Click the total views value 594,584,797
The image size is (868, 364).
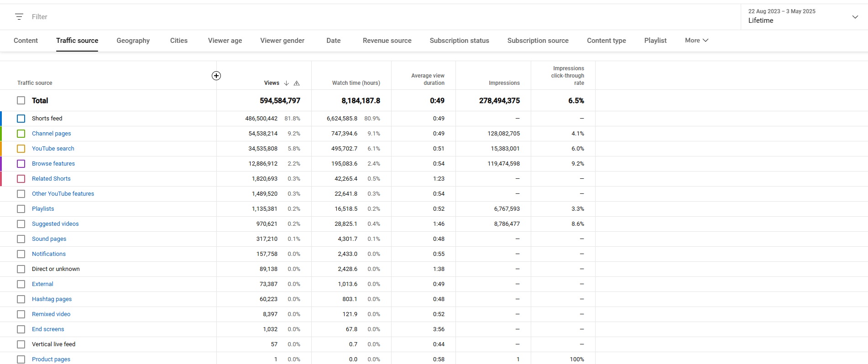[280, 101]
